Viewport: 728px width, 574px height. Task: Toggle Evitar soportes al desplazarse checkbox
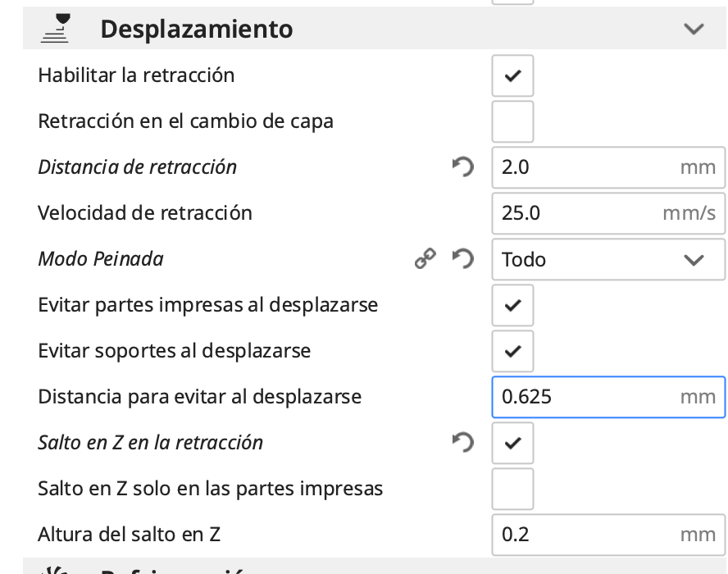point(512,351)
